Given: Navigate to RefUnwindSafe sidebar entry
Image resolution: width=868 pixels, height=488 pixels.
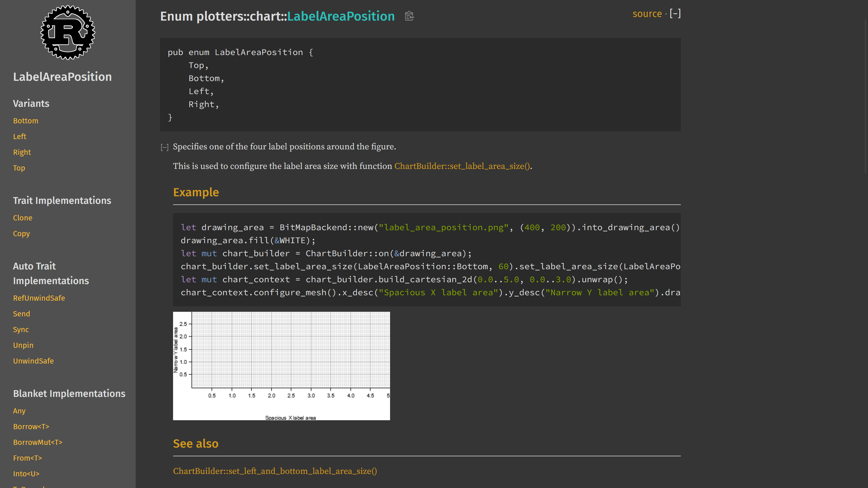Looking at the screenshot, I should (39, 298).
